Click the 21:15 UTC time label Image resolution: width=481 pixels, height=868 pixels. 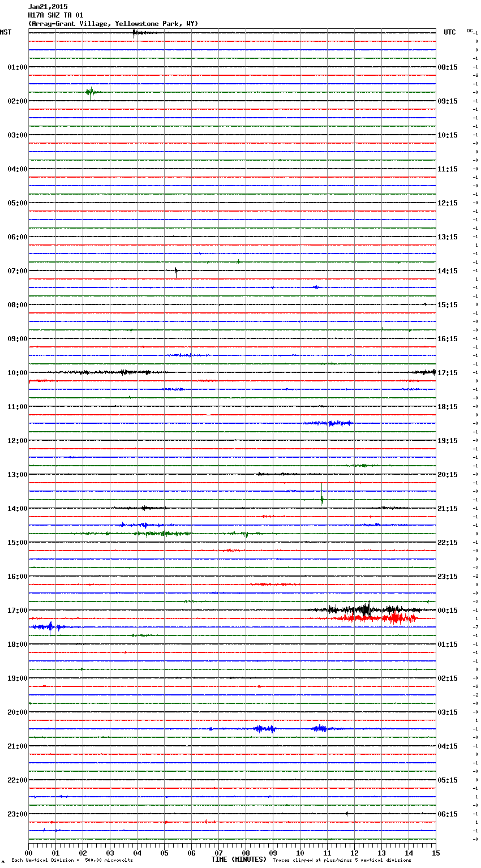[x=448, y=509]
